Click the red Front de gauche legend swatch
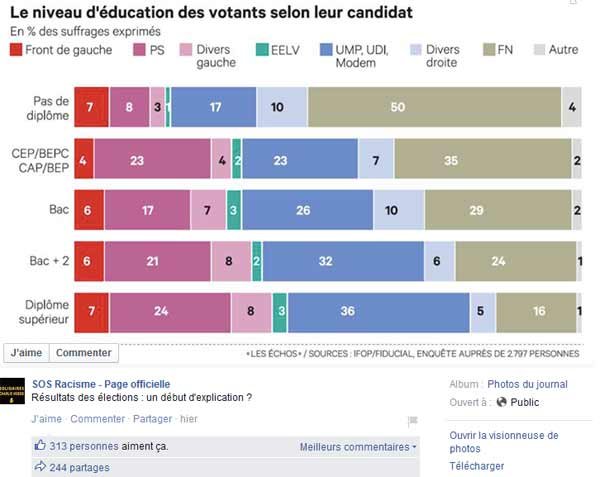 pos(16,50)
